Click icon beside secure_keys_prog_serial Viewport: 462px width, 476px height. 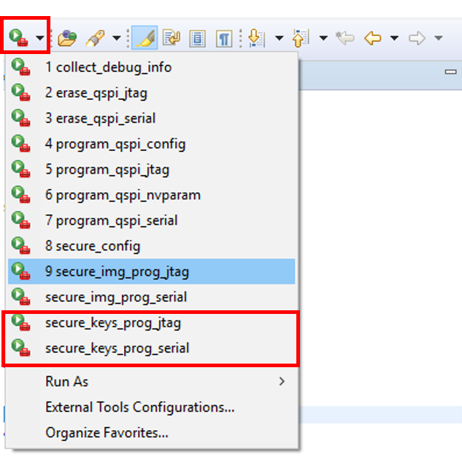click(20, 348)
